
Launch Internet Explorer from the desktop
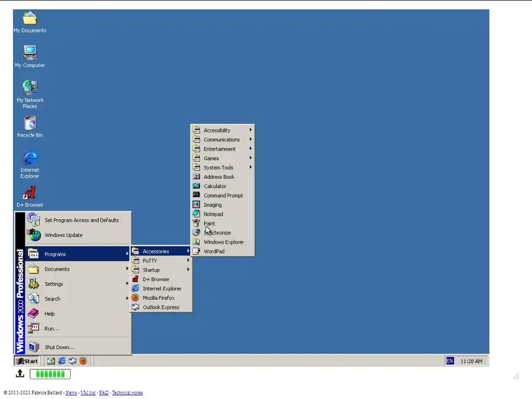pos(30,165)
